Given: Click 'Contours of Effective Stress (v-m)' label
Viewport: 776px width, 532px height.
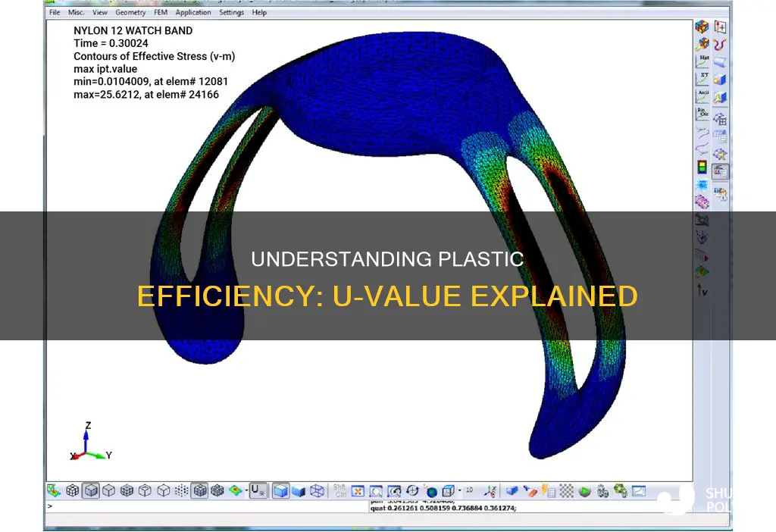Looking at the screenshot, I should 155,56.
